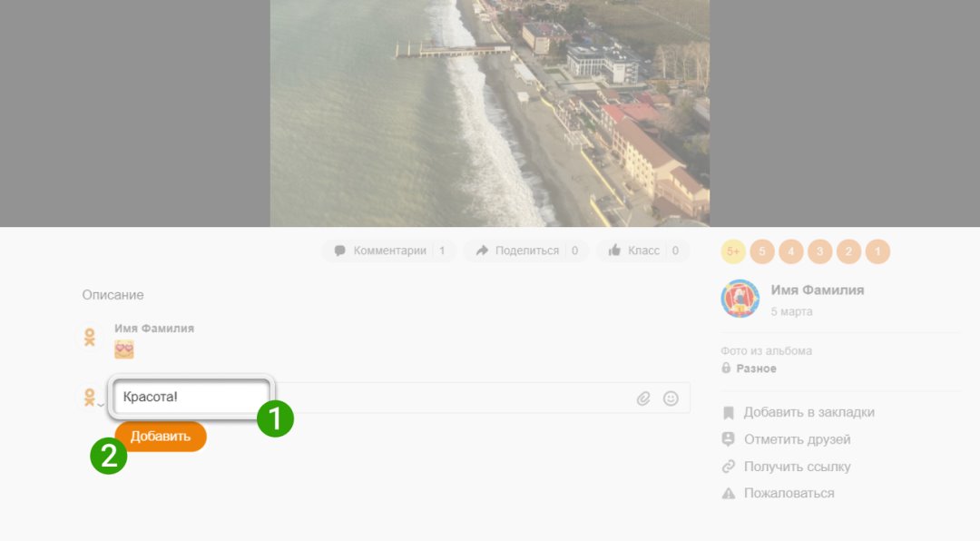Screen dimensions: 980x541
Task: Click the bookmark icon for Добавить в закладки
Action: (x=728, y=412)
